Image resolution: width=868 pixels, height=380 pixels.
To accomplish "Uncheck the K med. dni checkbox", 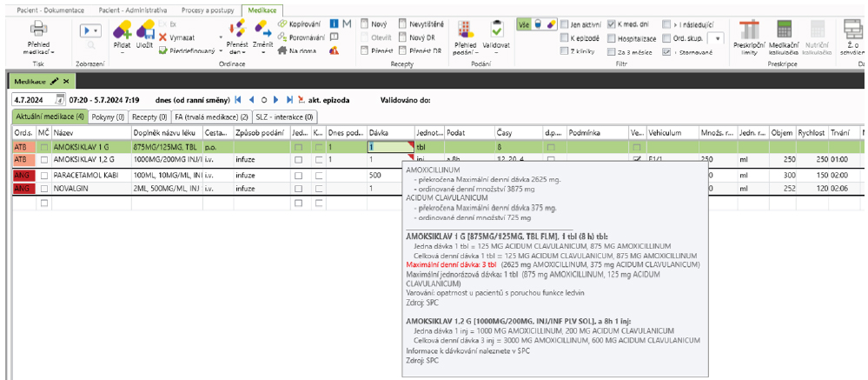I will [612, 24].
